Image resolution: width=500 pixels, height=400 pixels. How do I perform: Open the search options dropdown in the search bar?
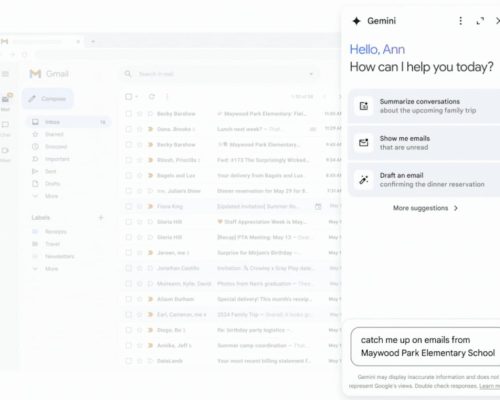pyautogui.click(x=311, y=74)
